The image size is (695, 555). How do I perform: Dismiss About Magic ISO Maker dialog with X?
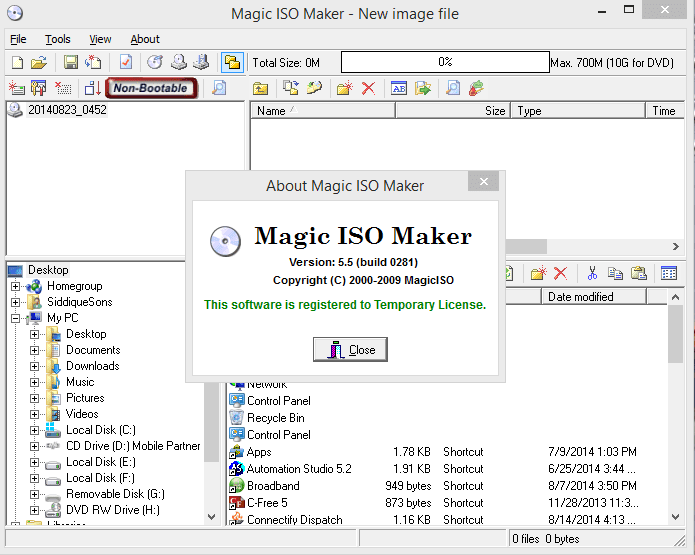pyautogui.click(x=484, y=181)
